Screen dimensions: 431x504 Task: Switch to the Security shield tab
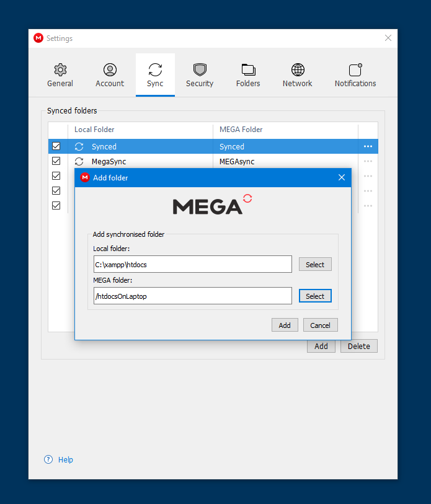tap(199, 75)
